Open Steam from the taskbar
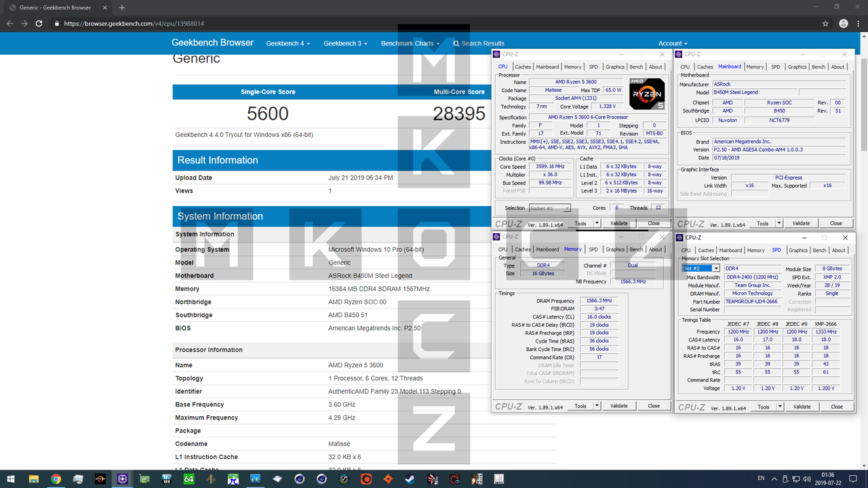Screen dimensions: 868x488 pos(410,479)
